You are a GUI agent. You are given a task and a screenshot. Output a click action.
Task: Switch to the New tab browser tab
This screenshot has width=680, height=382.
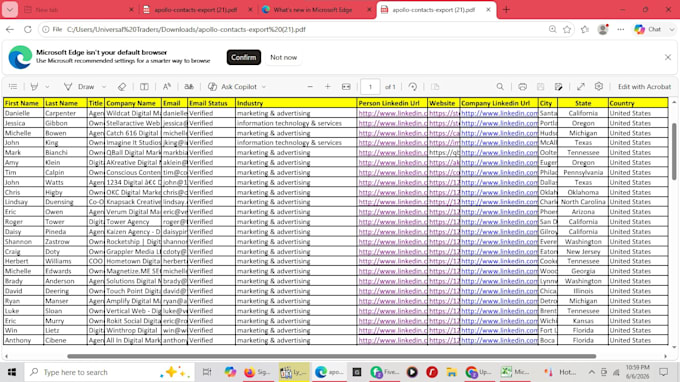[78, 10]
